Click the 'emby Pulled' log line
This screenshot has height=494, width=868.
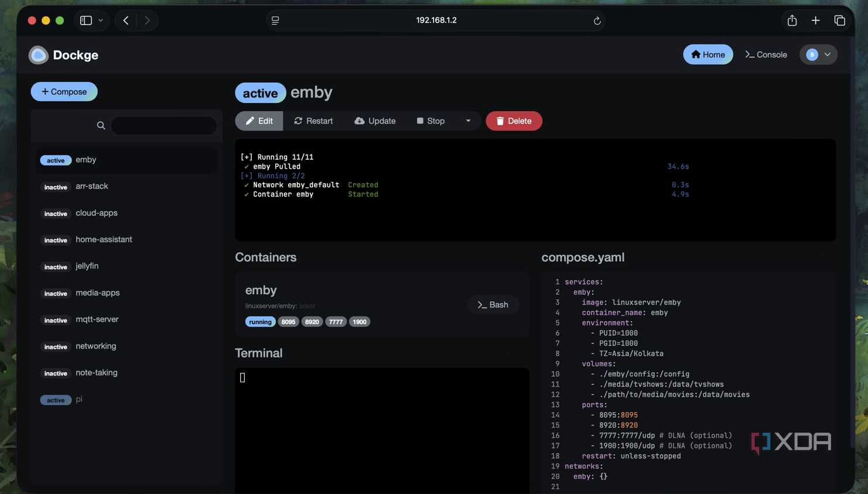[x=272, y=167]
